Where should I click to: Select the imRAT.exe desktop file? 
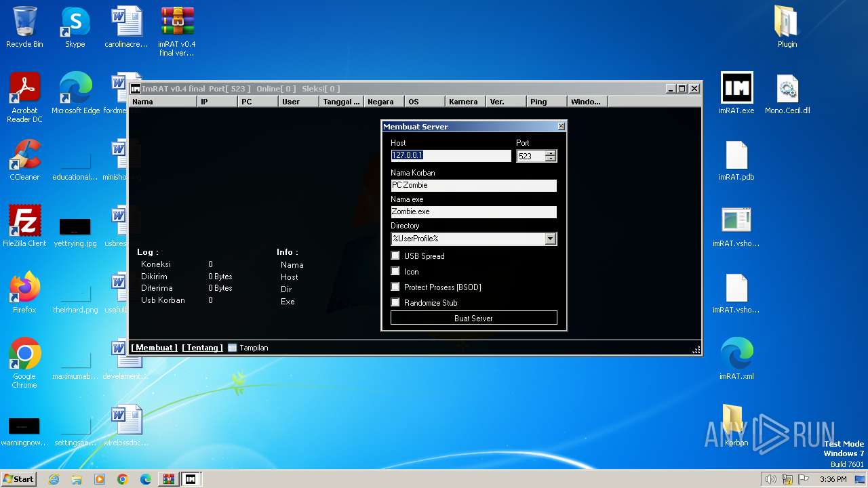736,94
